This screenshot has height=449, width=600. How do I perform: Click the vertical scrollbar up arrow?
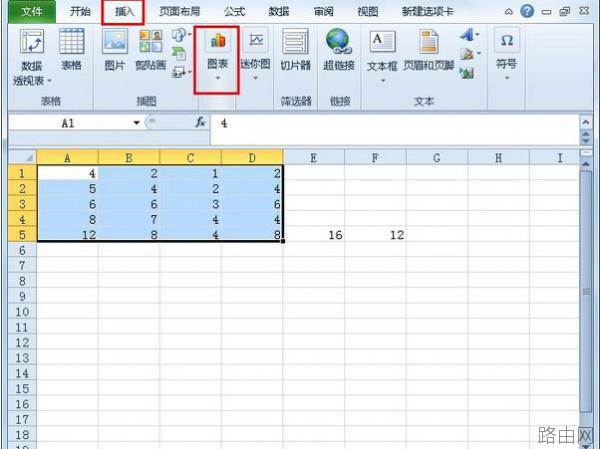pos(586,164)
